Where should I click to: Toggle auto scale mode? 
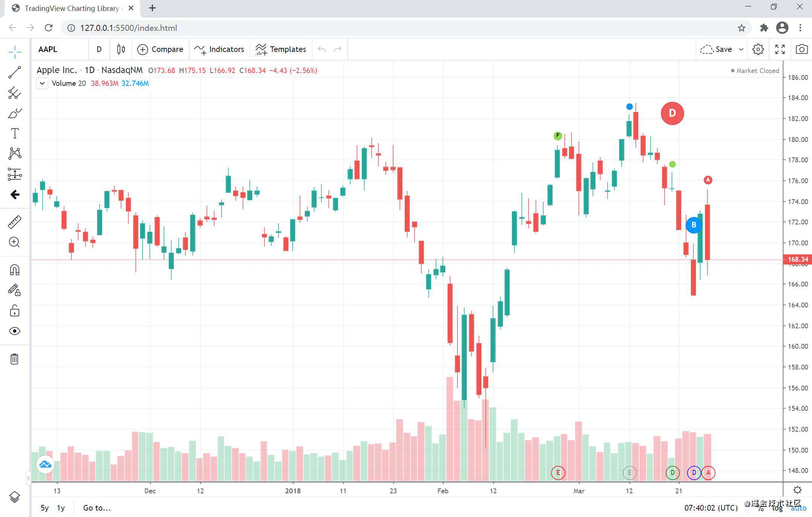tap(798, 508)
